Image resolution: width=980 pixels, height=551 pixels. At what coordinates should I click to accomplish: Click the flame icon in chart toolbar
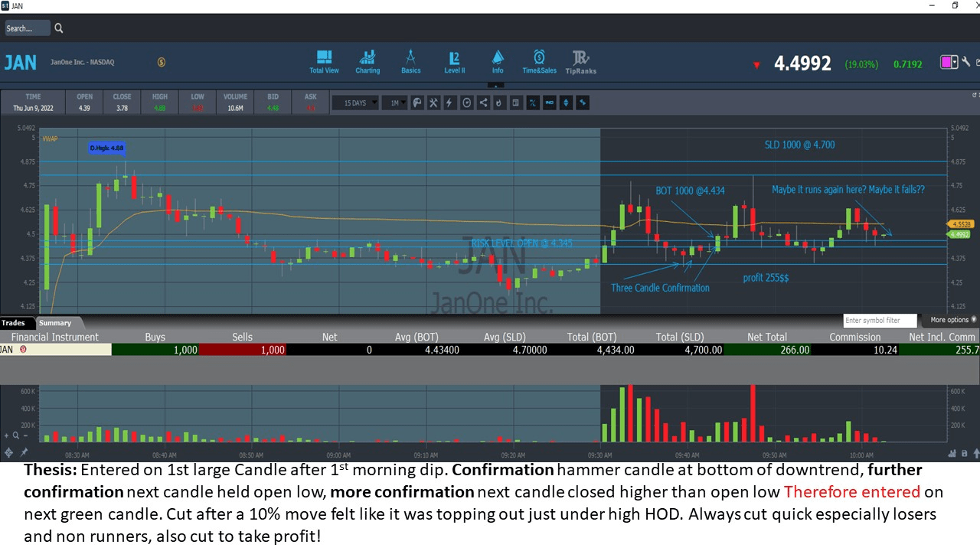[x=500, y=103]
